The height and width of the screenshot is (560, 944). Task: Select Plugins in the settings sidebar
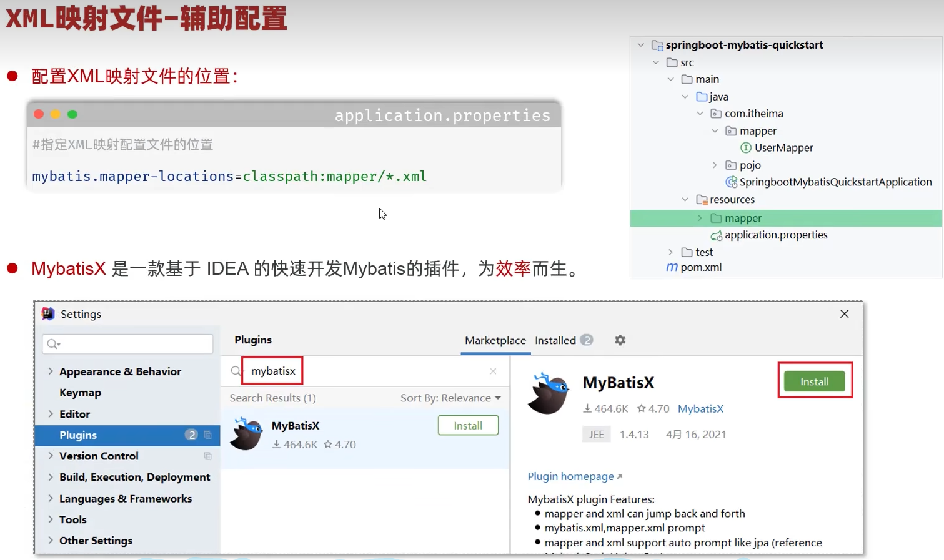(x=78, y=435)
